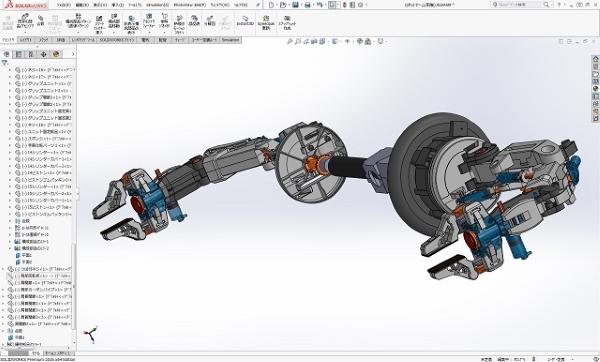
Task: Click the Print icon in the top toolbar
Action: click(307, 5)
